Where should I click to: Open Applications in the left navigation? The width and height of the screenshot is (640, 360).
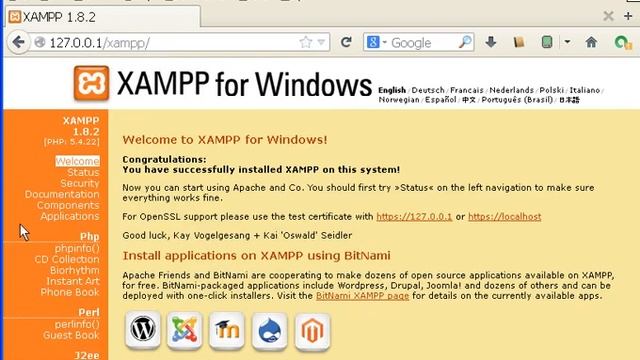coord(70,216)
